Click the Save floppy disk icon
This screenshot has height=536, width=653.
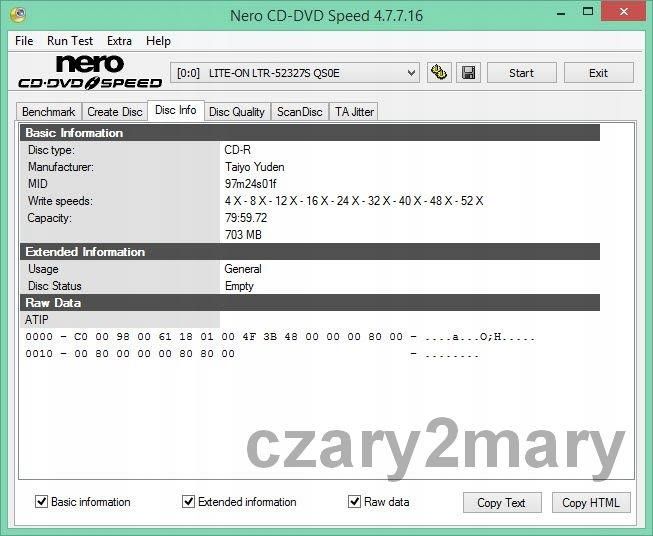tap(469, 73)
